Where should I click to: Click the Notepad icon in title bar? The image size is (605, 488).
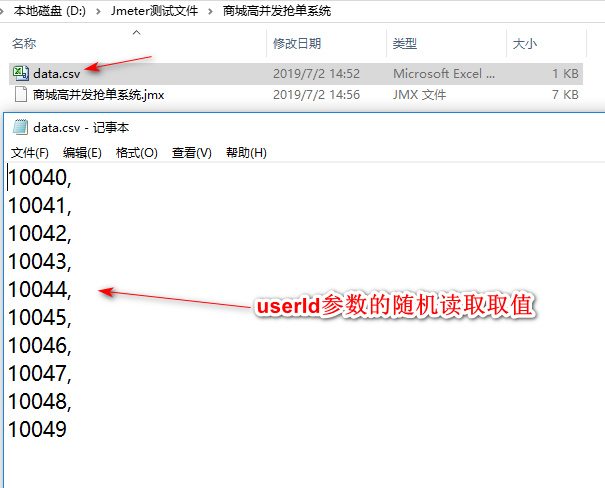[x=20, y=127]
